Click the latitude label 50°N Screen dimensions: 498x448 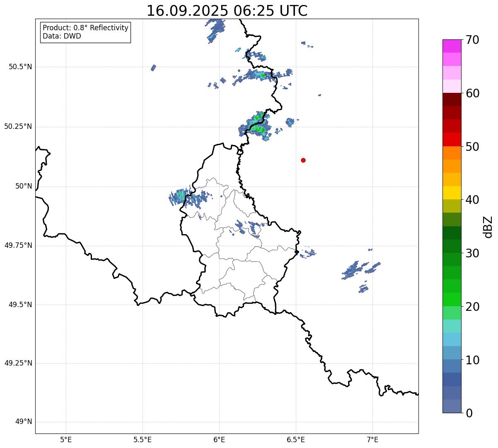pyautogui.click(x=24, y=186)
